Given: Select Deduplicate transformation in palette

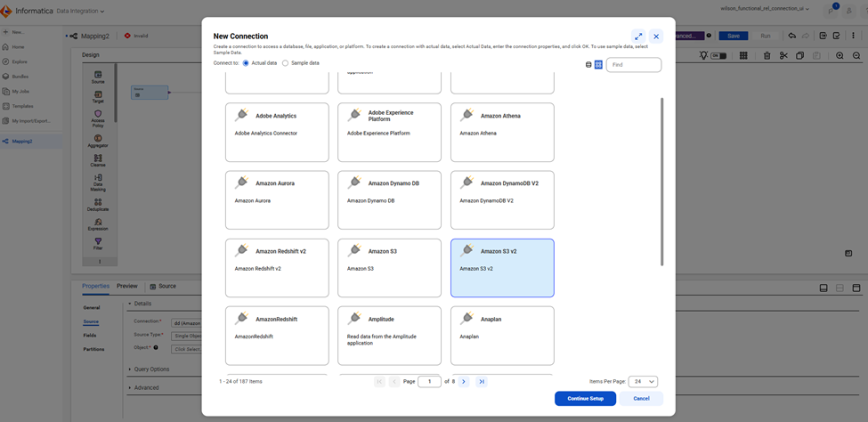Looking at the screenshot, I should [98, 205].
